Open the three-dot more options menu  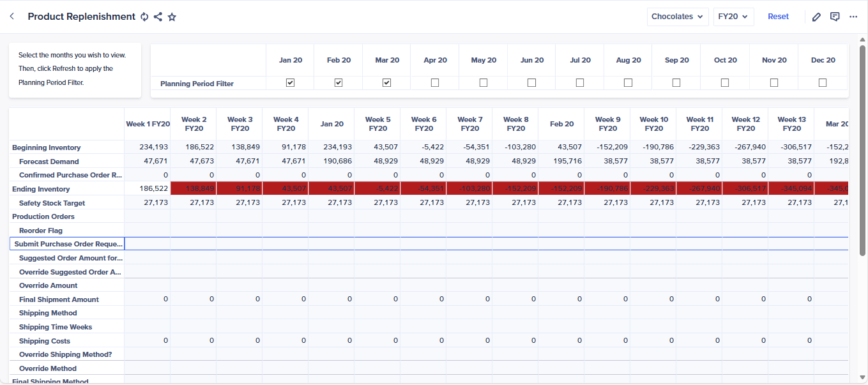pyautogui.click(x=853, y=17)
